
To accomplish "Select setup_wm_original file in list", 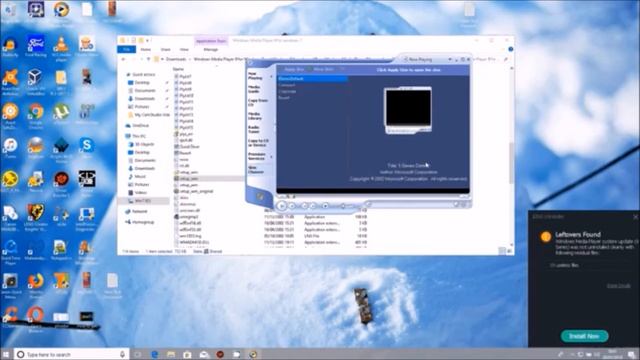I will 194,191.
